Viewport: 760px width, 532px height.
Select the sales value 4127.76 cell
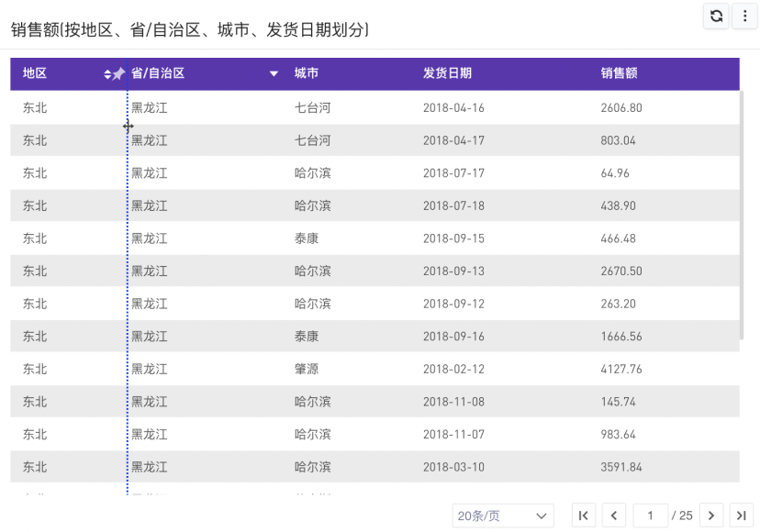[x=621, y=369]
